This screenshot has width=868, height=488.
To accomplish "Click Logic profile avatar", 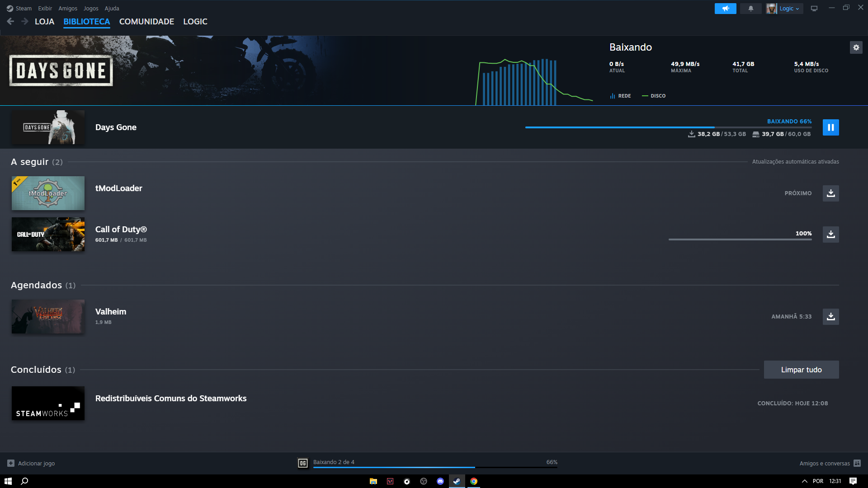I will point(771,9).
